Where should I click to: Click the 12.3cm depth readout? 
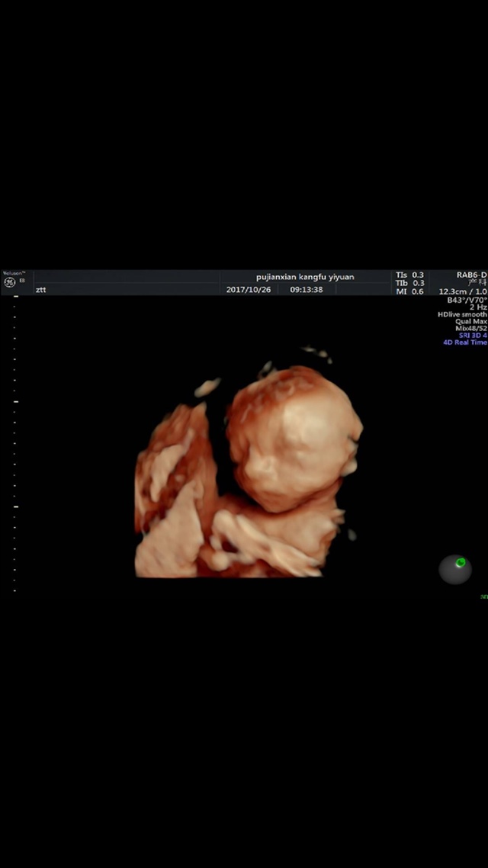click(x=452, y=291)
